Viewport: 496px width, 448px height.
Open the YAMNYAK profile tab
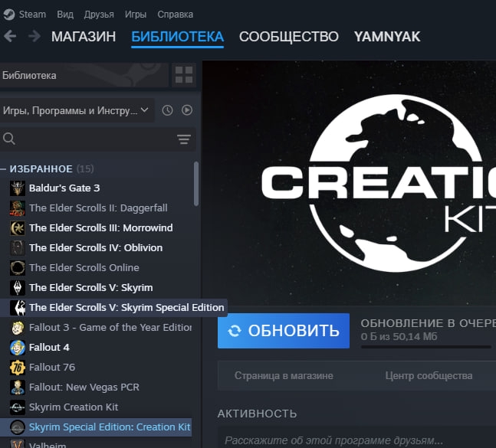point(387,37)
